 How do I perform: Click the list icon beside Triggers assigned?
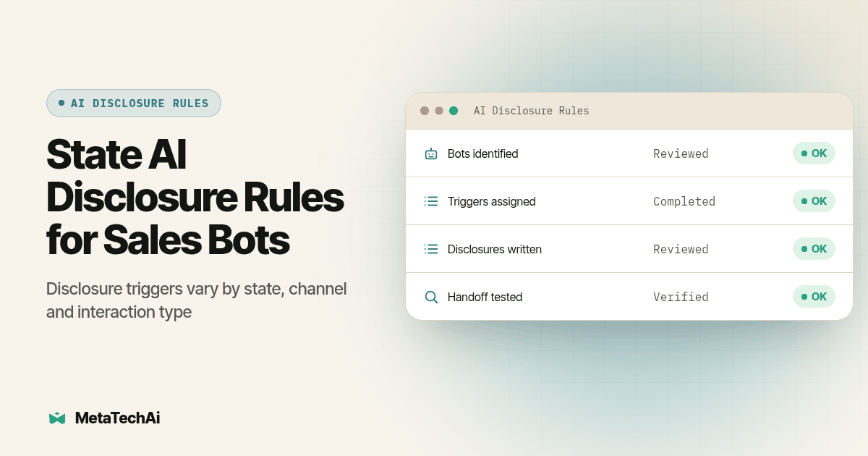tap(431, 201)
